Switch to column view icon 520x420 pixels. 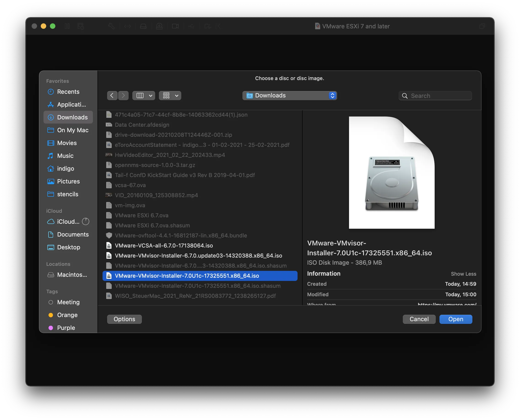click(x=140, y=96)
